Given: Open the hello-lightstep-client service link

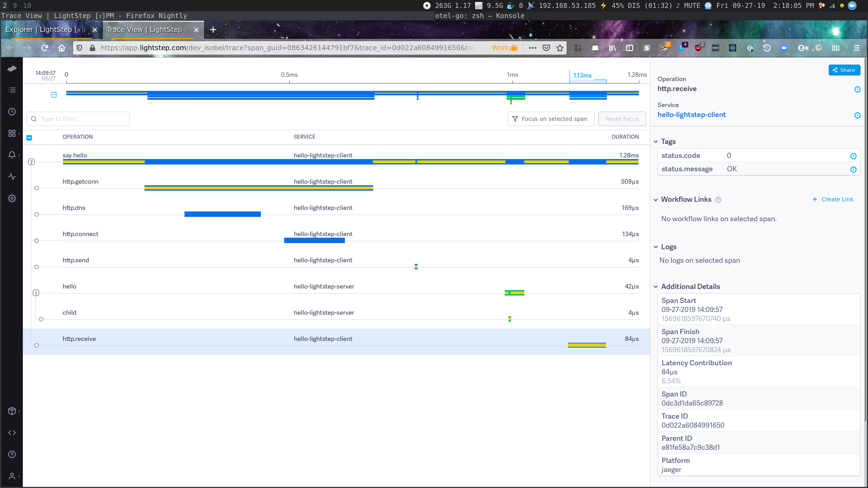Looking at the screenshot, I should (691, 115).
